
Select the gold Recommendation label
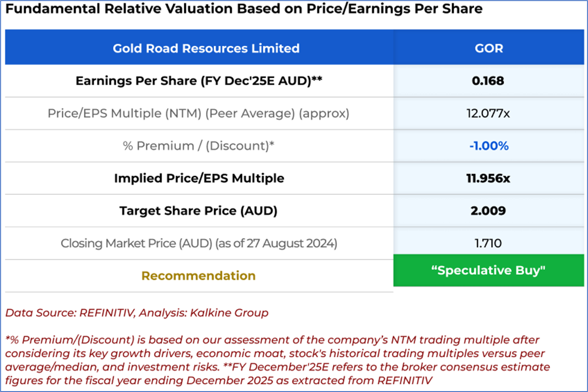coord(199,276)
